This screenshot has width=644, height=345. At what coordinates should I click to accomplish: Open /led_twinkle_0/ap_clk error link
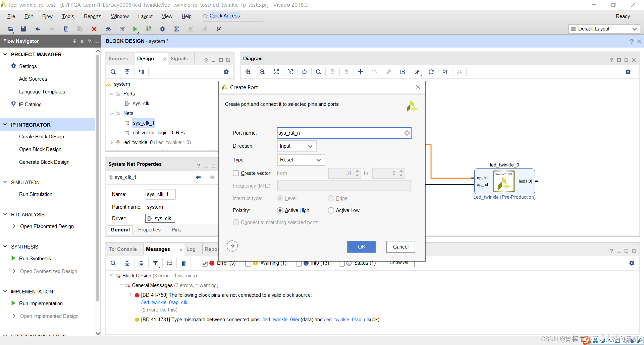164,302
